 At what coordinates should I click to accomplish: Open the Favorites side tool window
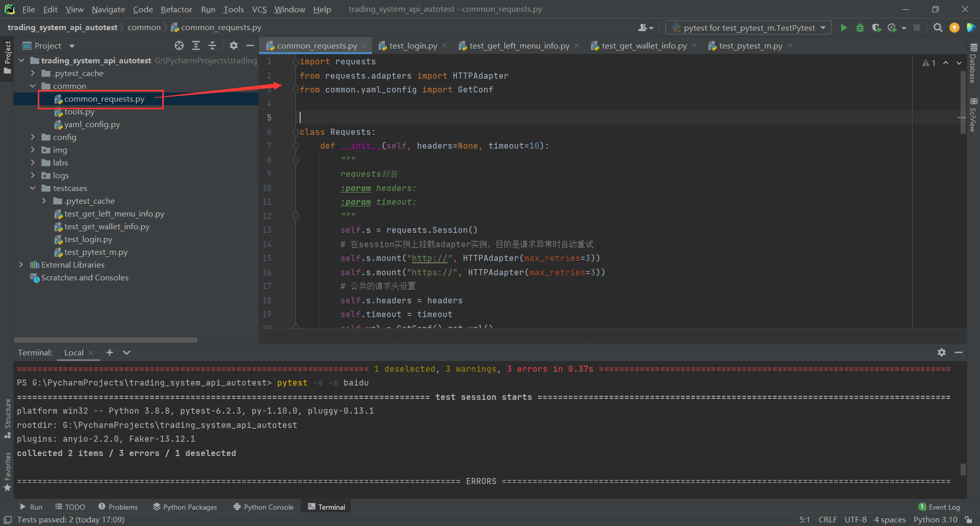[7, 472]
